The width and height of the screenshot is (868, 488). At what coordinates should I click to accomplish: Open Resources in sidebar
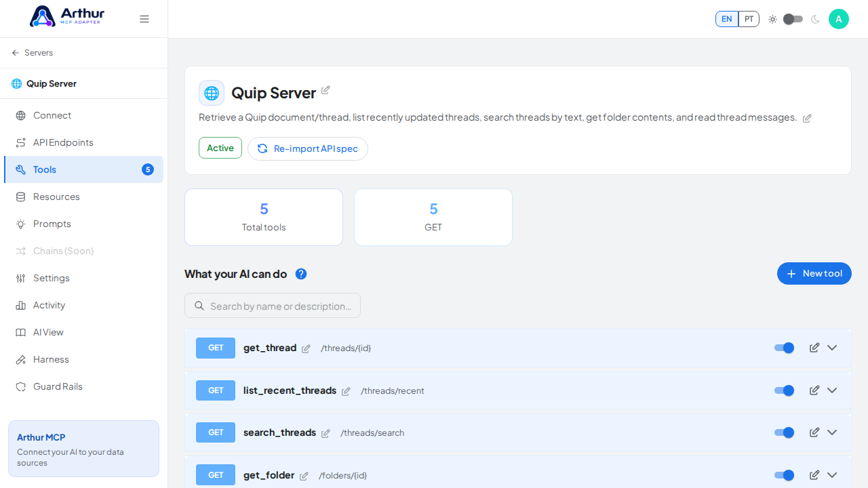(x=83, y=197)
